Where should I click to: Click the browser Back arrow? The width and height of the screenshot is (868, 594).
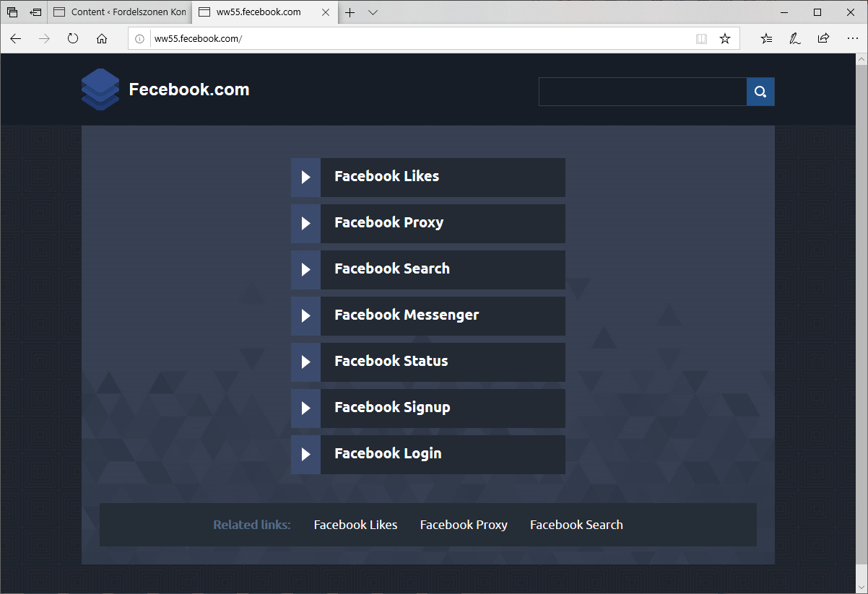click(16, 39)
